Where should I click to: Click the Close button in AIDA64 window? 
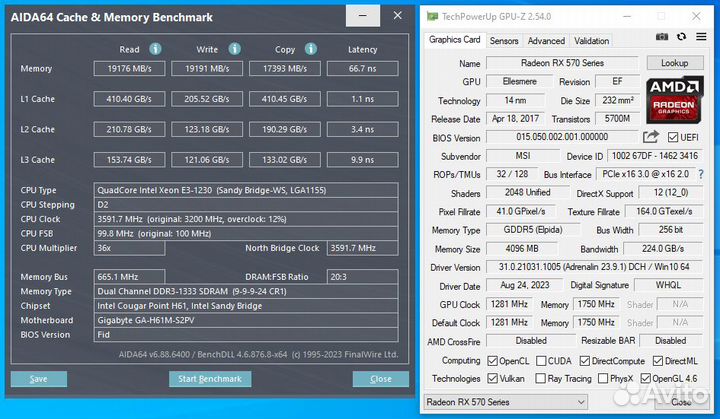pos(381,379)
